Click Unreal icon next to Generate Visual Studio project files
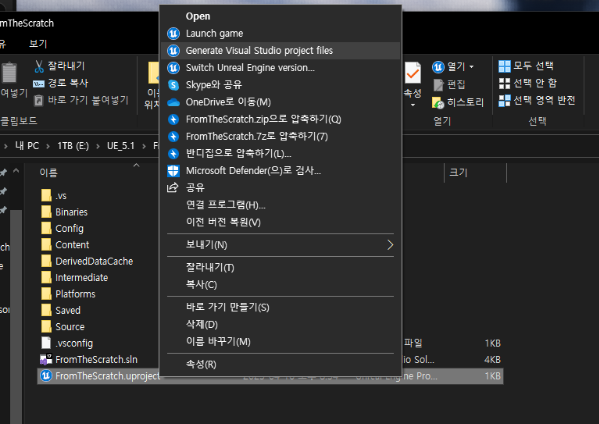 click(x=173, y=50)
